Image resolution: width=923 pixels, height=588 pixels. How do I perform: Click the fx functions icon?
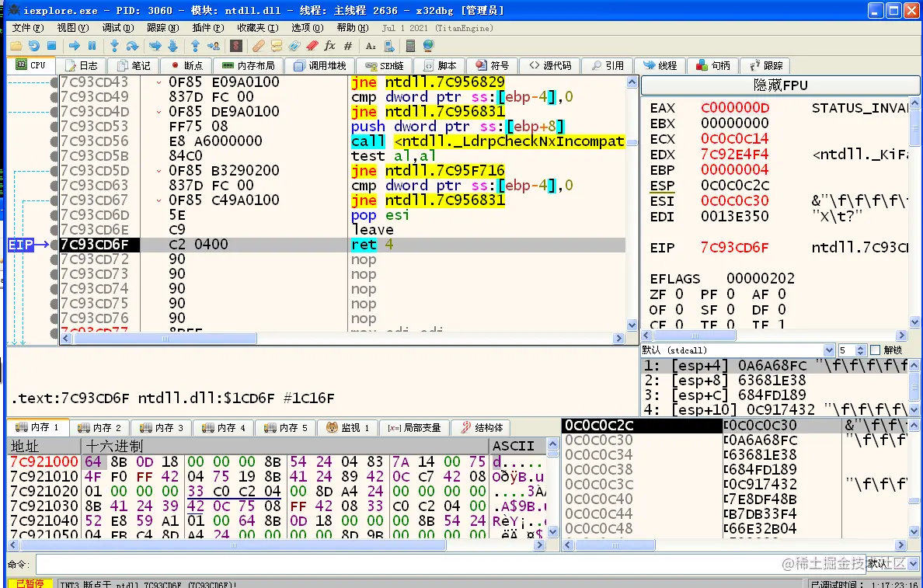pos(329,46)
